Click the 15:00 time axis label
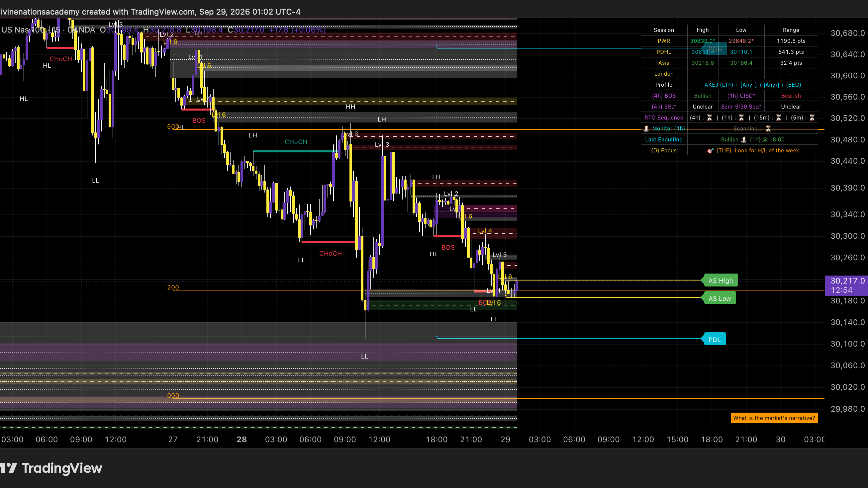 (x=677, y=440)
